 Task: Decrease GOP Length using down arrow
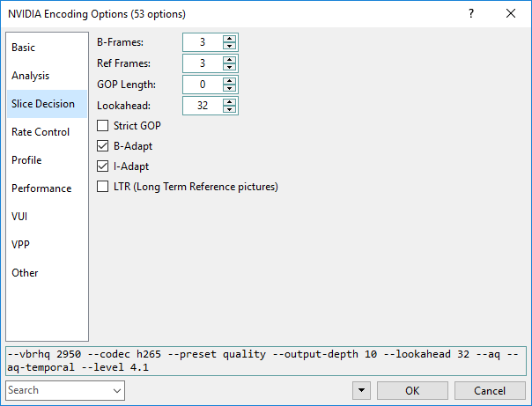coord(230,88)
